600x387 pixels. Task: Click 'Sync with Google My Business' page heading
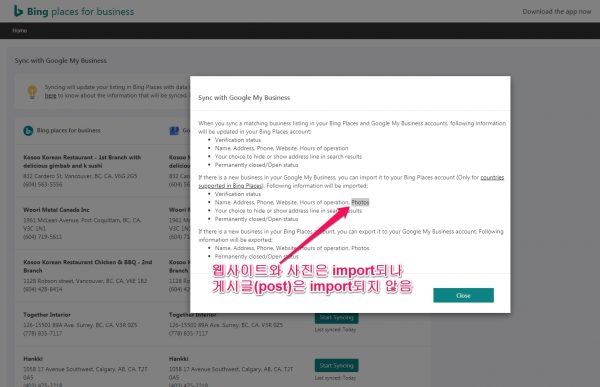tap(60, 60)
